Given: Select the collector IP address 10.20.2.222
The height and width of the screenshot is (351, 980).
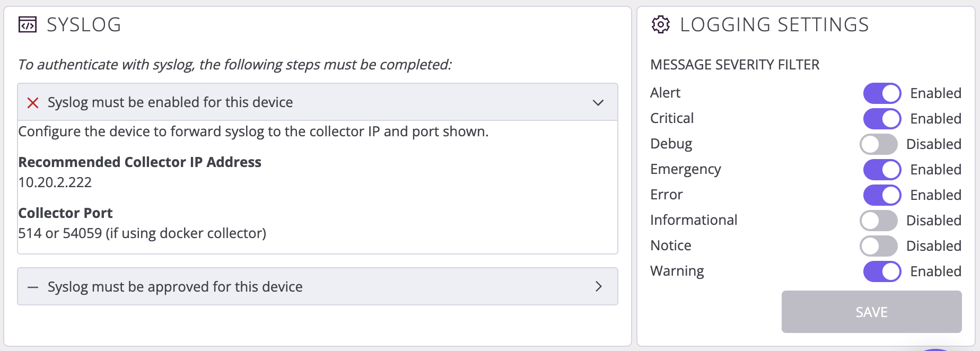Looking at the screenshot, I should 55,182.
